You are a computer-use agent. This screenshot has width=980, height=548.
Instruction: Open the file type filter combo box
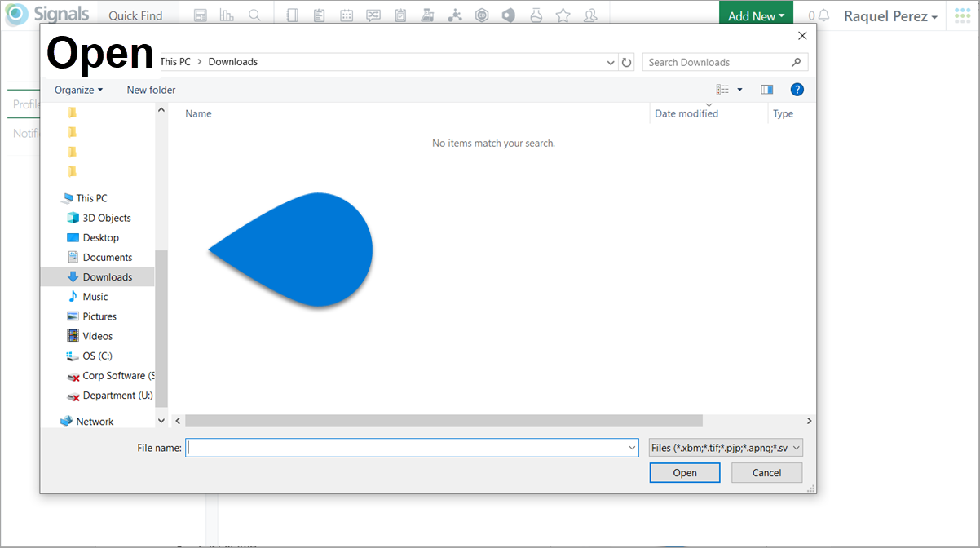click(726, 448)
